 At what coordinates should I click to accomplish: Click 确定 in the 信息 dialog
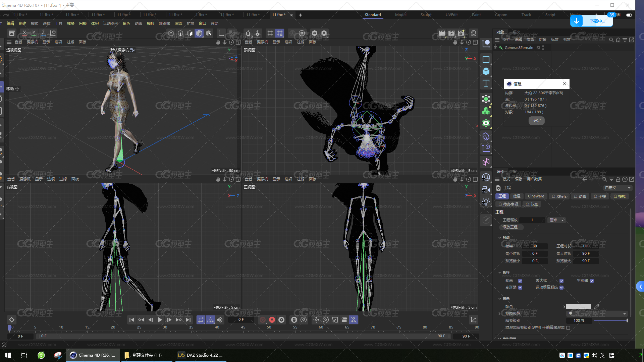(537, 121)
